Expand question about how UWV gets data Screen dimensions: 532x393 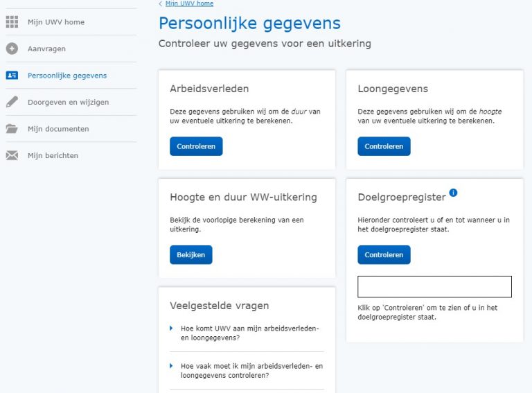249,333
